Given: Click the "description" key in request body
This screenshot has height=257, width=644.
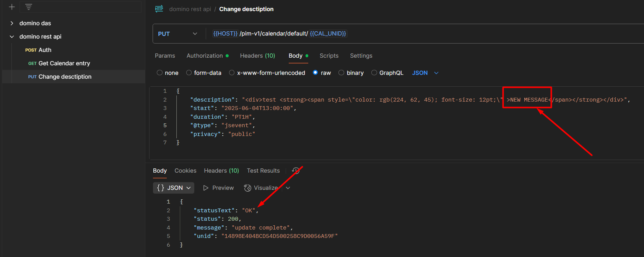Looking at the screenshot, I should point(213,100).
